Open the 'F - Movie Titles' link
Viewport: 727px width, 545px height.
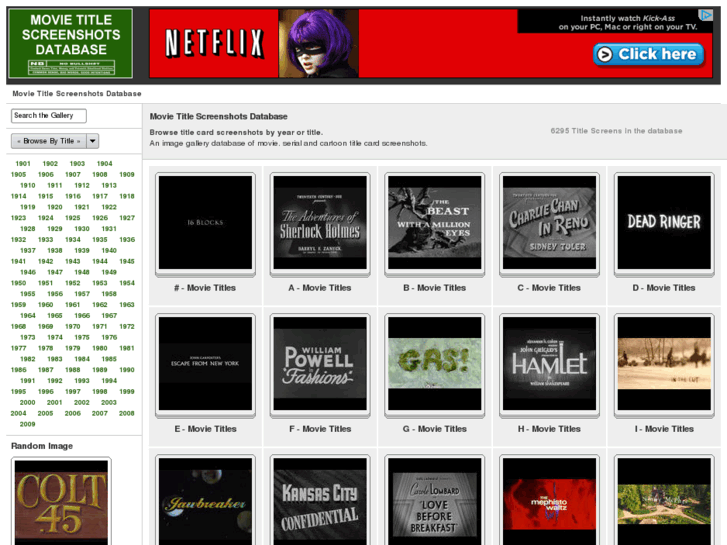[x=320, y=429]
